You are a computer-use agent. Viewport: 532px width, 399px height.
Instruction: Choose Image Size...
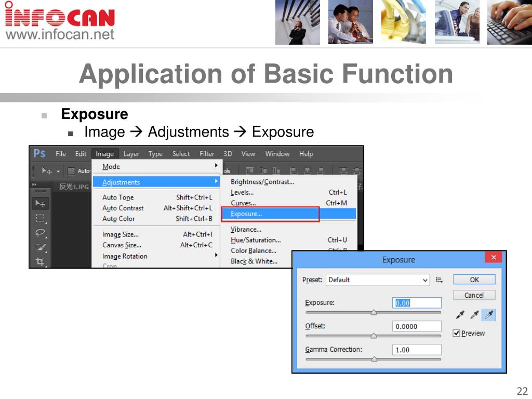click(157, 234)
